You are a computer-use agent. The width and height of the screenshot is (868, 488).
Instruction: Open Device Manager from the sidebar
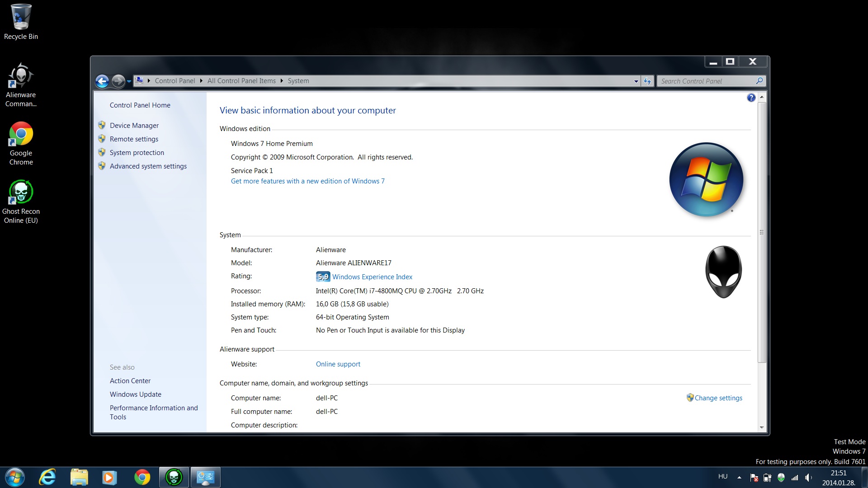(134, 126)
